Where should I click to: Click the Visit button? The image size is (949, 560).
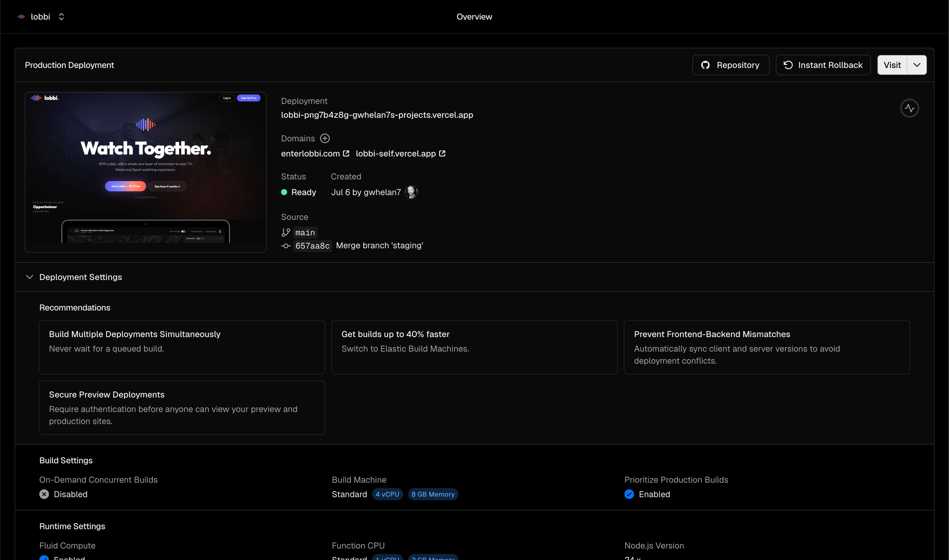click(x=892, y=65)
